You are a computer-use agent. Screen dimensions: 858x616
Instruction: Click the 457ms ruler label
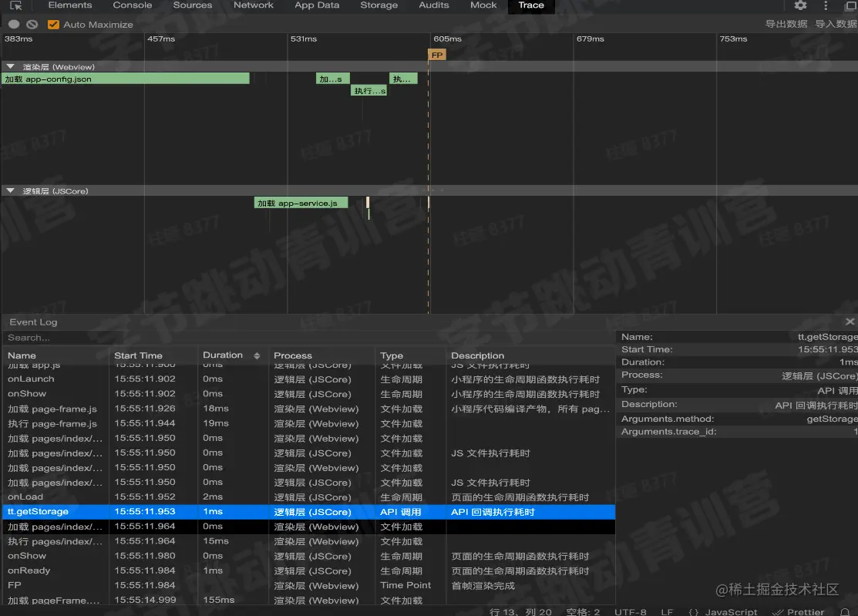tap(161, 39)
